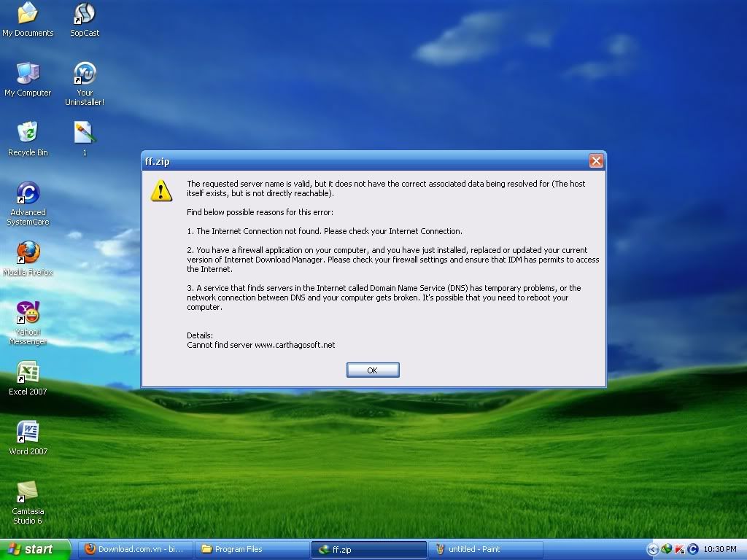The image size is (747, 560).
Task: Open My Computer desktop icon
Action: (x=28, y=79)
